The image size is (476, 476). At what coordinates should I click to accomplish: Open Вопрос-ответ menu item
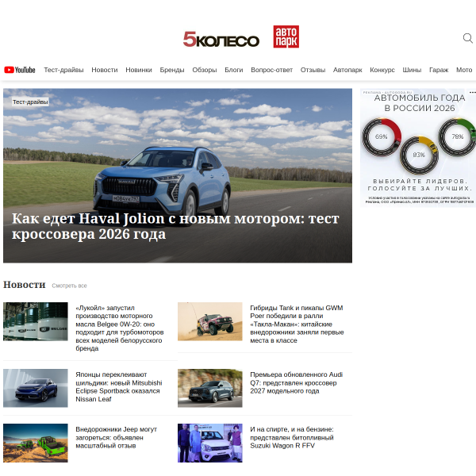pyautogui.click(x=271, y=70)
